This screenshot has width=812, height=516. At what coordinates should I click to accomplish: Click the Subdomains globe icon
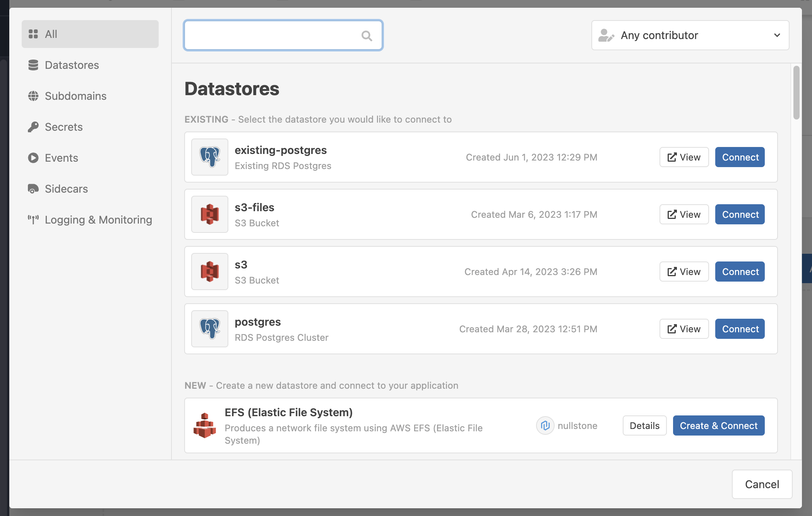click(33, 96)
